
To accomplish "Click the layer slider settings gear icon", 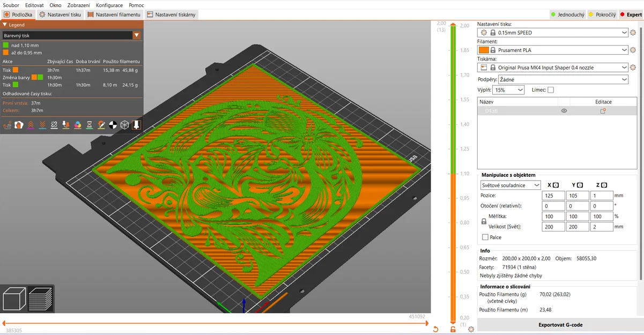I will 471,329.
